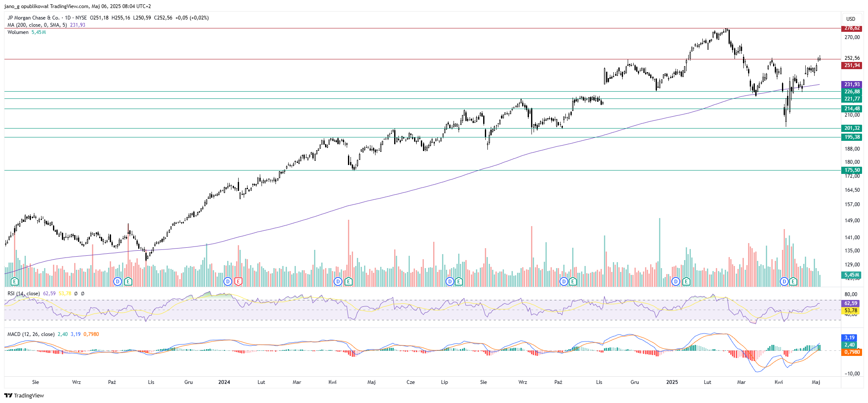Click the dividend D marker in January 2025
Viewport: 868px width, 403px height.
[676, 281]
